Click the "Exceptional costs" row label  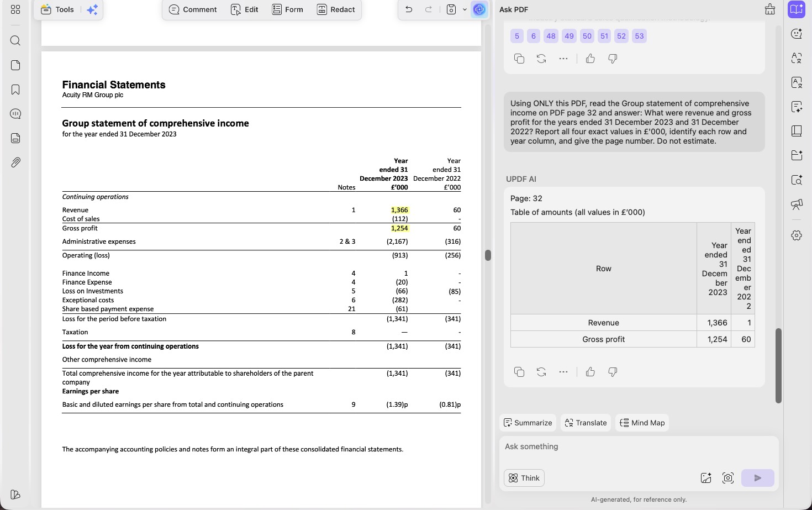point(88,300)
